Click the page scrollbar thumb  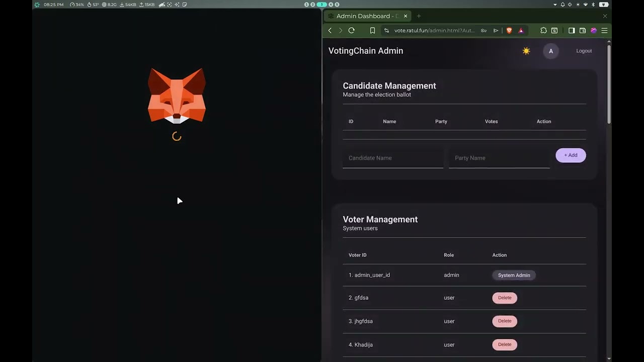(609, 85)
